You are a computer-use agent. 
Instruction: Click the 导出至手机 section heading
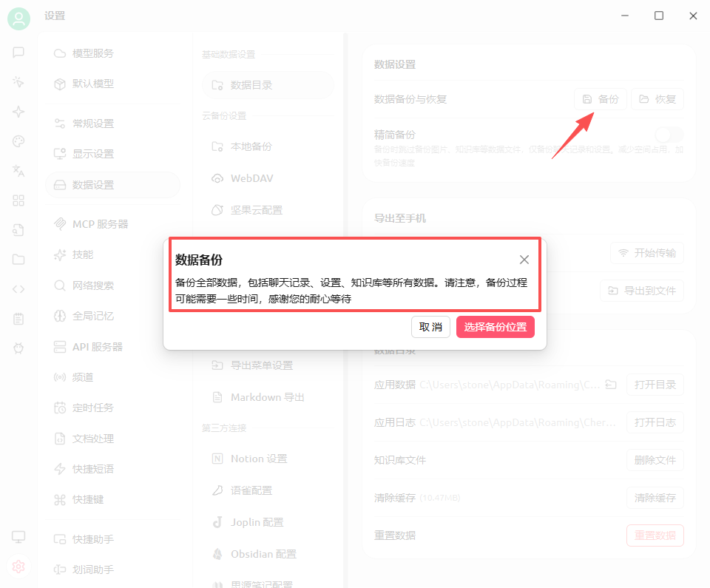coord(400,218)
